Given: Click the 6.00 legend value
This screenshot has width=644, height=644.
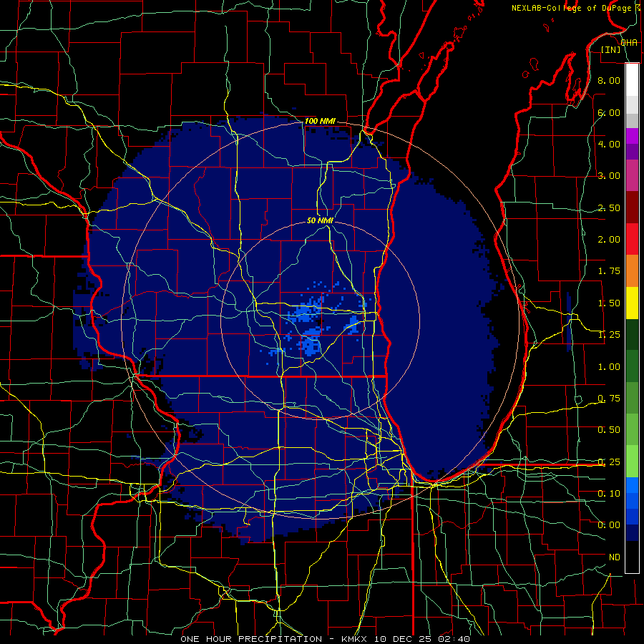Looking at the screenshot, I should coord(609,112).
